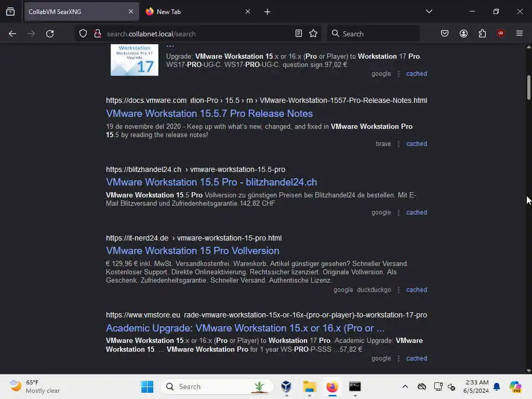Click the browser Search field
532x399 pixels.
coord(373,34)
